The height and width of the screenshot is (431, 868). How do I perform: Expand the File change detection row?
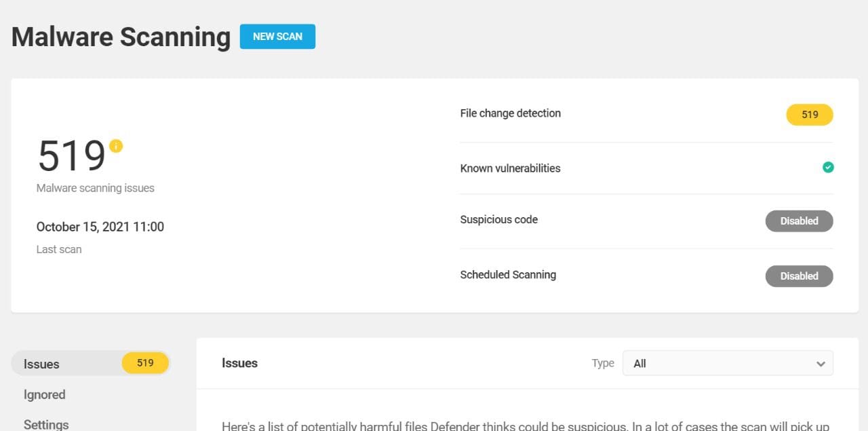pos(510,113)
